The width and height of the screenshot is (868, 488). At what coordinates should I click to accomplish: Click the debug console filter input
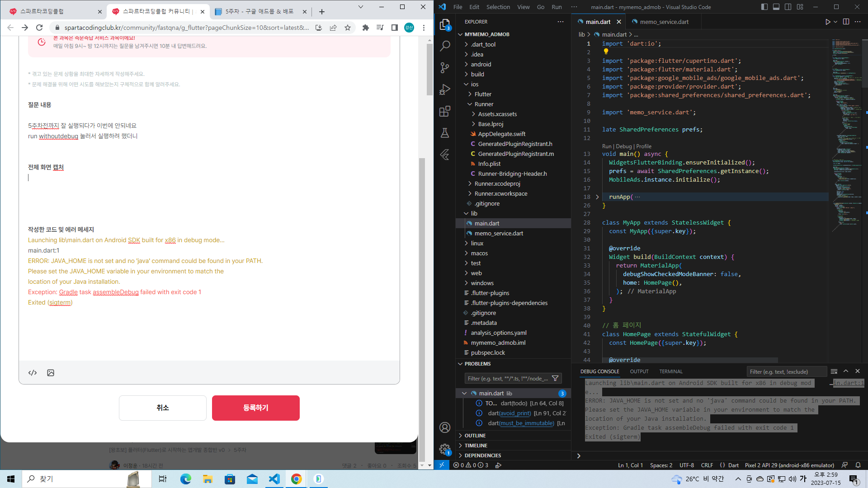[x=787, y=372]
